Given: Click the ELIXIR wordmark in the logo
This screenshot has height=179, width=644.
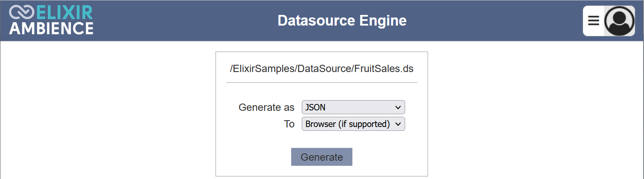Looking at the screenshot, I should coord(64,13).
